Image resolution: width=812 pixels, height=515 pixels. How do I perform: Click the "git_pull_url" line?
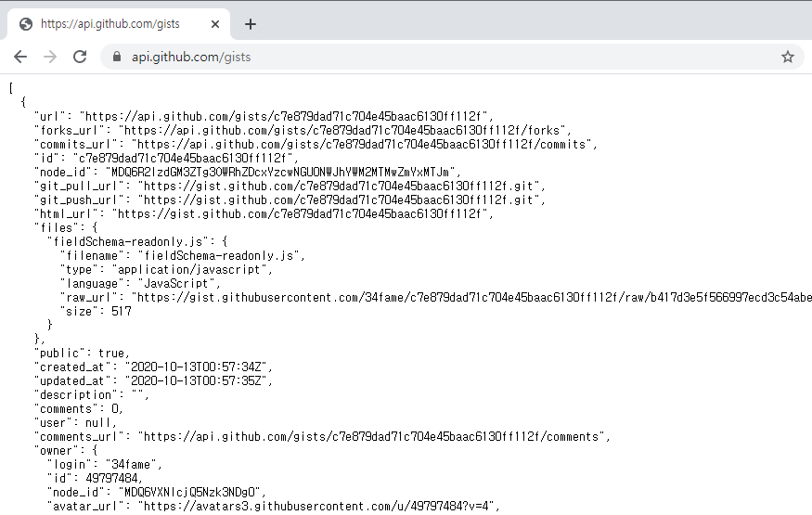[290, 186]
